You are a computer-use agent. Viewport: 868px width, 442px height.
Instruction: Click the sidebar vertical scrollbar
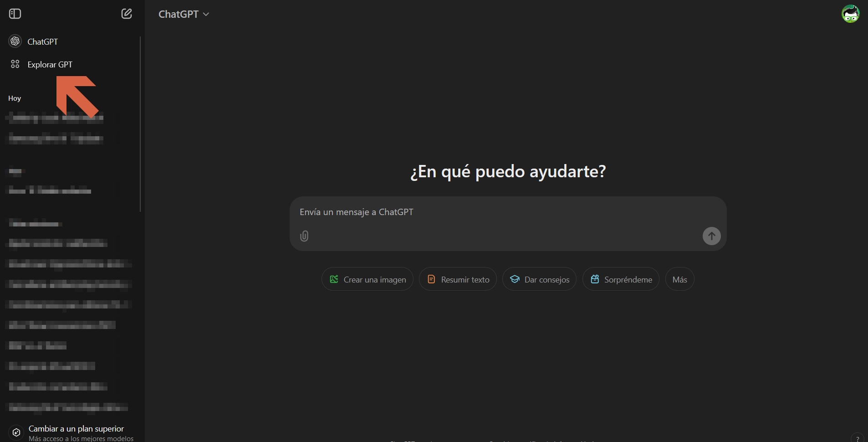(140, 124)
